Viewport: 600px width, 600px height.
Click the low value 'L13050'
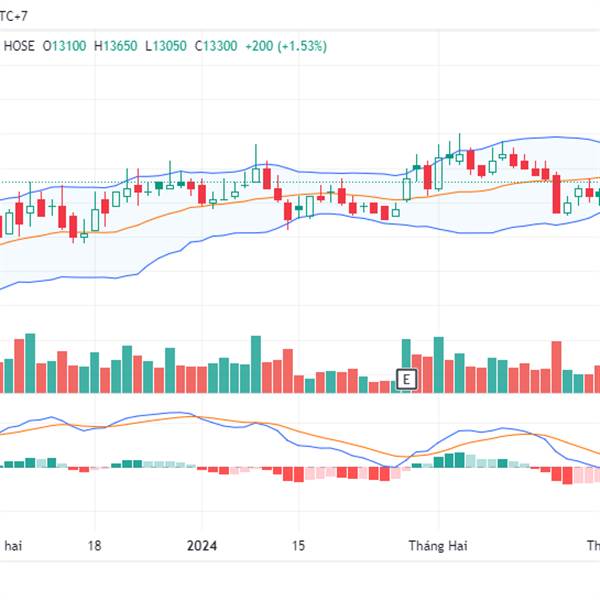point(166,46)
